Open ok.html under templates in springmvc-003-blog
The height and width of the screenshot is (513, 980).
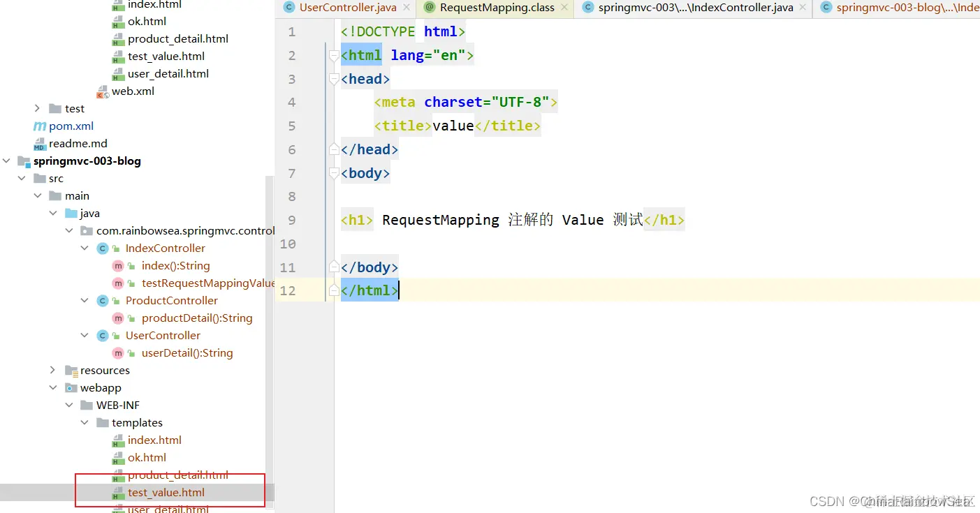click(x=147, y=457)
